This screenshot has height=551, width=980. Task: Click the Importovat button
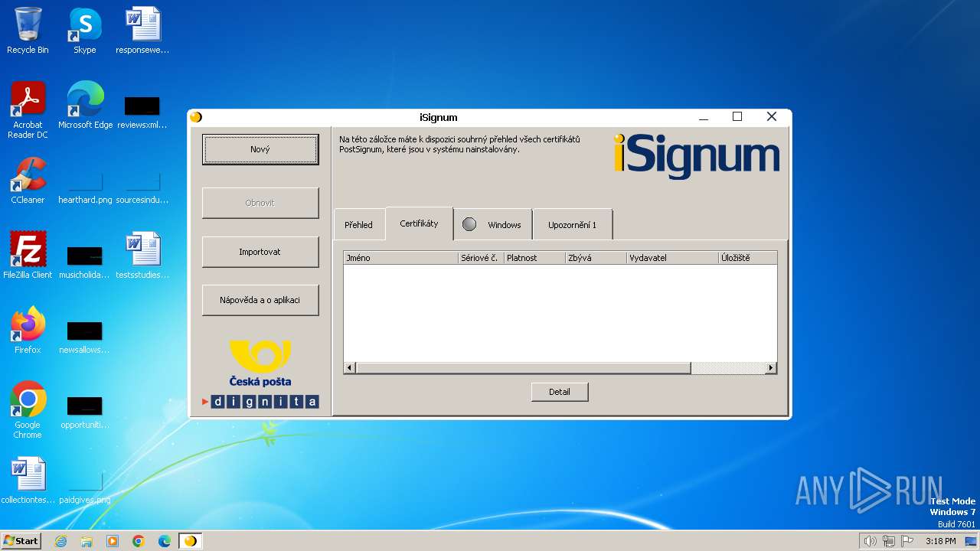pyautogui.click(x=260, y=252)
